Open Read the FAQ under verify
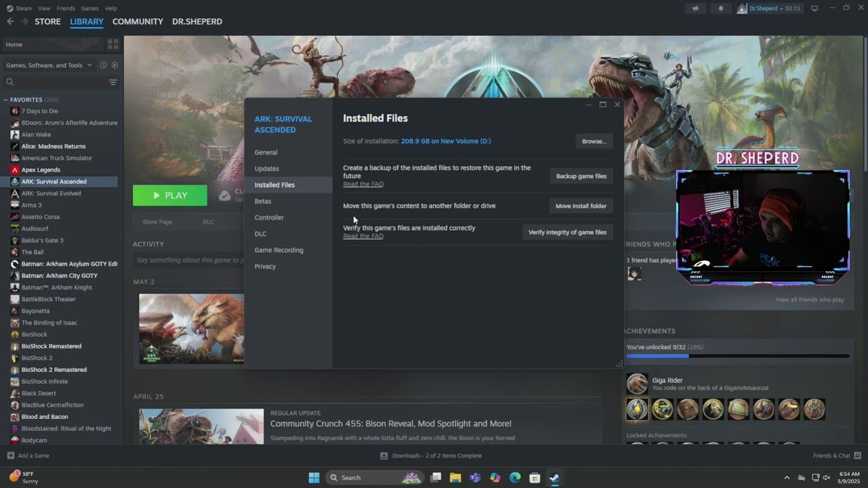Screen dimensions: 868x488 [x=363, y=236]
